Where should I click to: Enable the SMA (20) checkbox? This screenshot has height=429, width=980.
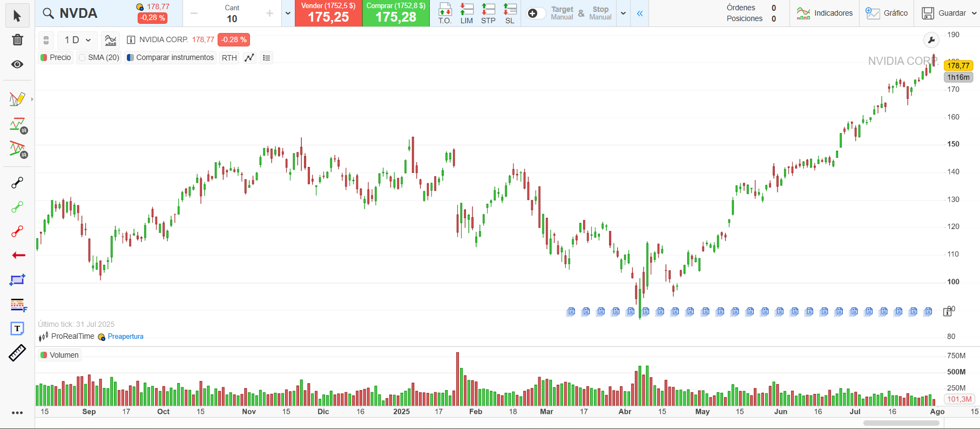82,58
